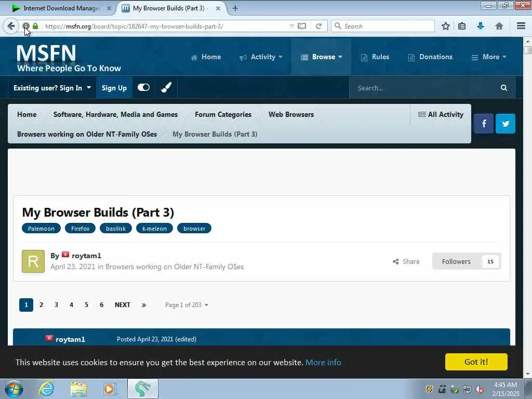Click the page vertical scrollbar thumb

(527, 50)
